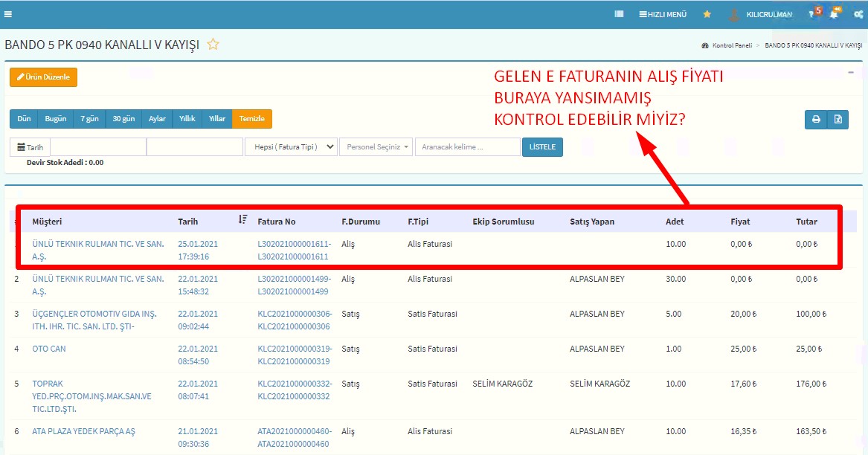Open the bell notifications icon
This screenshot has width=868, height=455.
click(834, 14)
